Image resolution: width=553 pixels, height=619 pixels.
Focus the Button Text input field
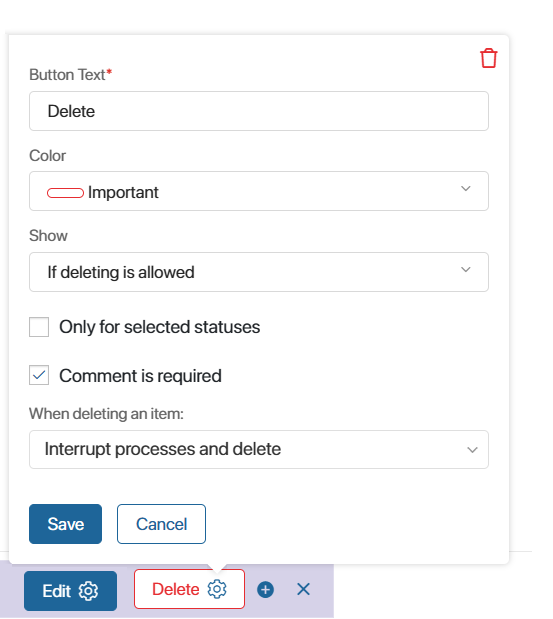pyautogui.click(x=259, y=111)
